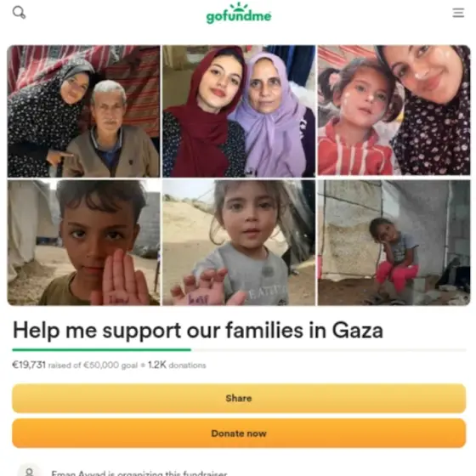Click the 1.2K donations count

click(177, 365)
